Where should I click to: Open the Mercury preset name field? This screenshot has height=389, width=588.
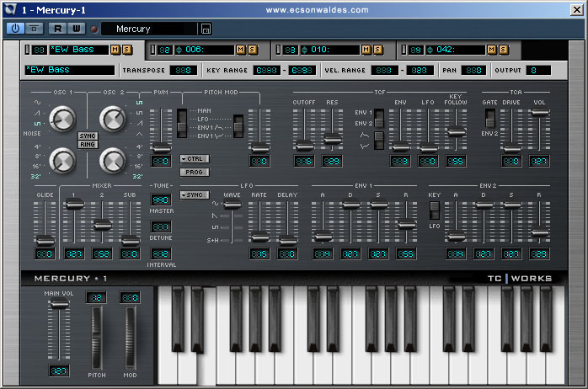pos(149,29)
